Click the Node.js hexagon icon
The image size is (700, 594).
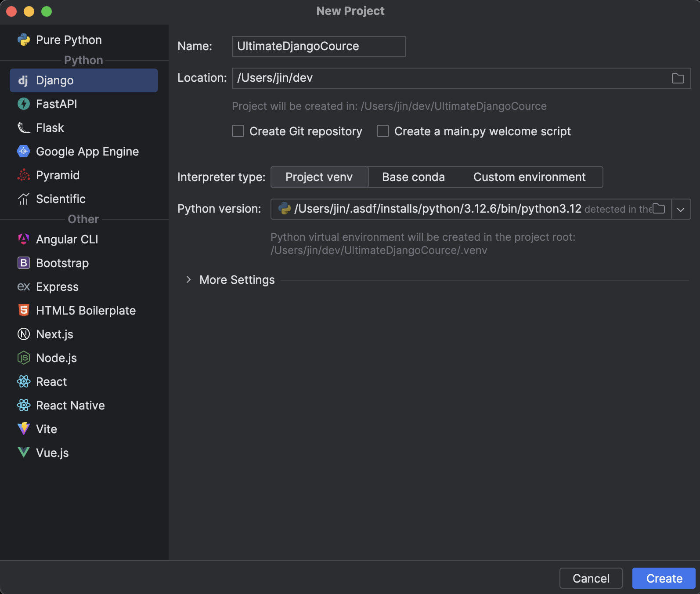[24, 358]
